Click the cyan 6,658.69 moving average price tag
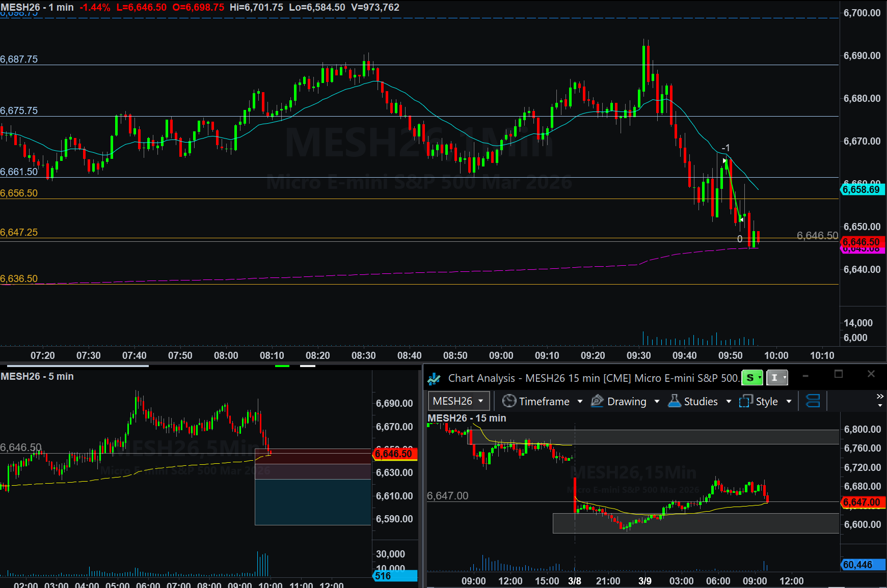This screenshot has height=588, width=887. click(x=862, y=189)
